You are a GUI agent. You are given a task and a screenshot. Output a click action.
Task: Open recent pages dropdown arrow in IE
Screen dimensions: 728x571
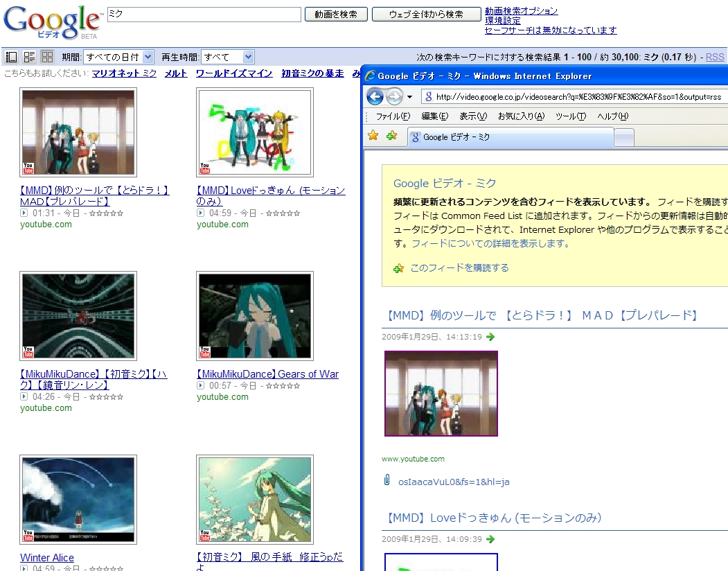click(x=409, y=97)
